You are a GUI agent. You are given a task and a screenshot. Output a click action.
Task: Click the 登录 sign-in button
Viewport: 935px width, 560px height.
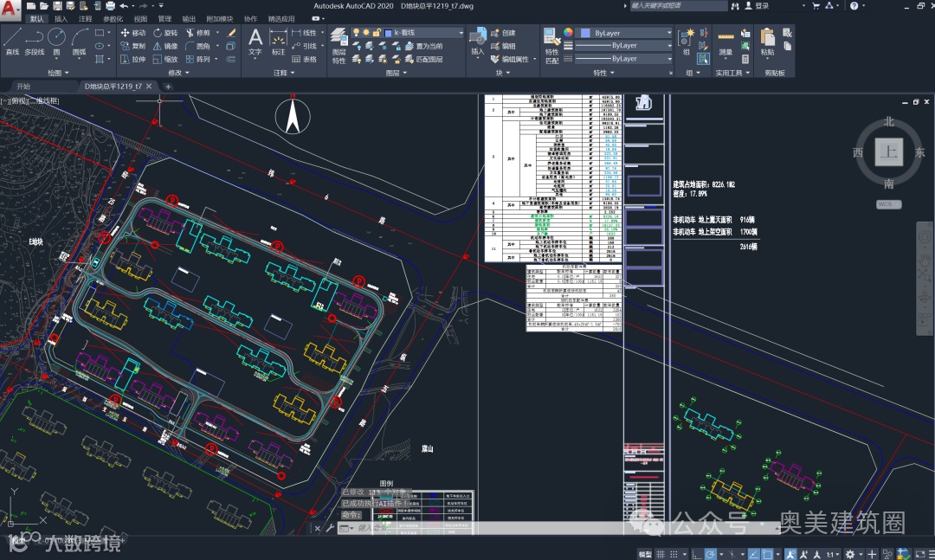coord(761,6)
